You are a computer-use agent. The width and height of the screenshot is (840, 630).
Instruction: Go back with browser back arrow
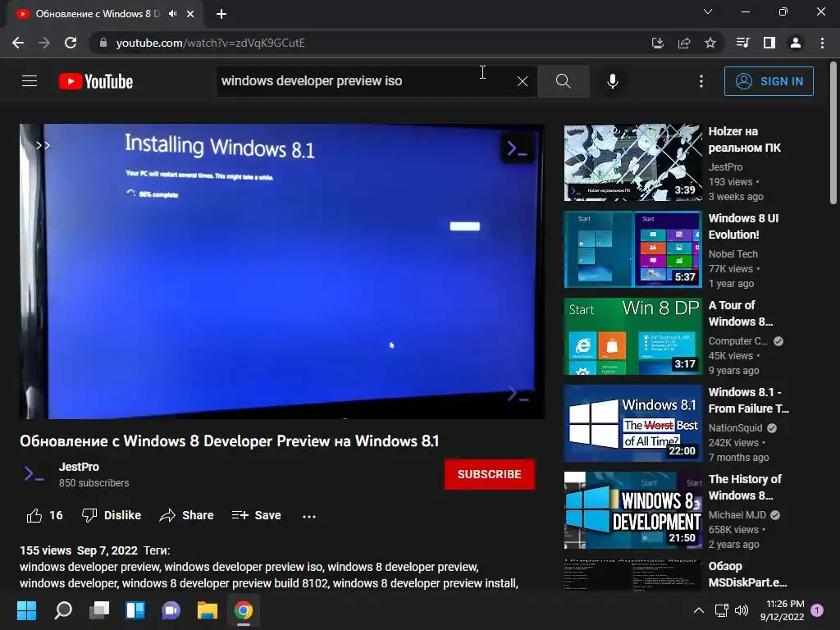click(18, 43)
